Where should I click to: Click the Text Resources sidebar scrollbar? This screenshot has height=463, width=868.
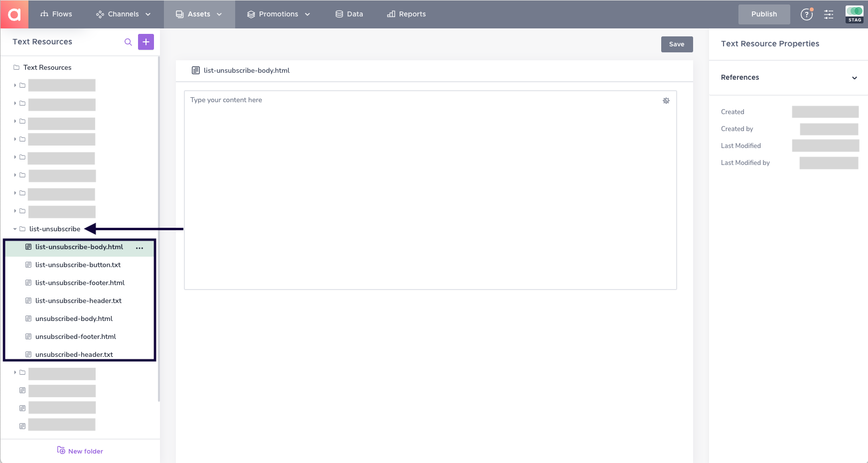158,229
